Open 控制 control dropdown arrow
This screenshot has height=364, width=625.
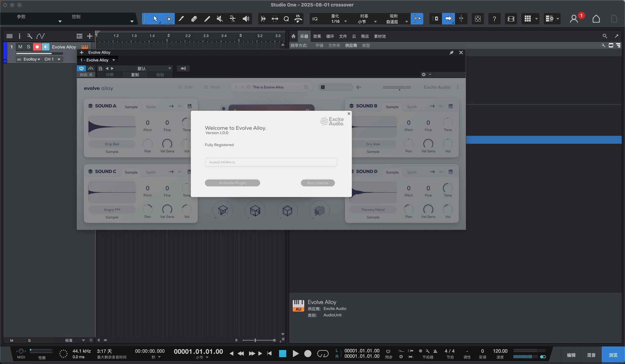(x=132, y=21)
